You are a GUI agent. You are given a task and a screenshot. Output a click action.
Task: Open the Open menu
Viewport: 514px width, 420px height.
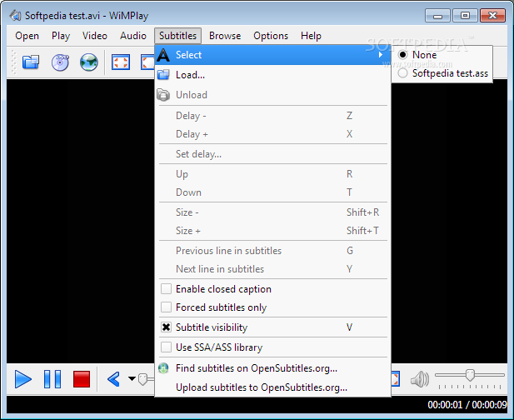27,36
